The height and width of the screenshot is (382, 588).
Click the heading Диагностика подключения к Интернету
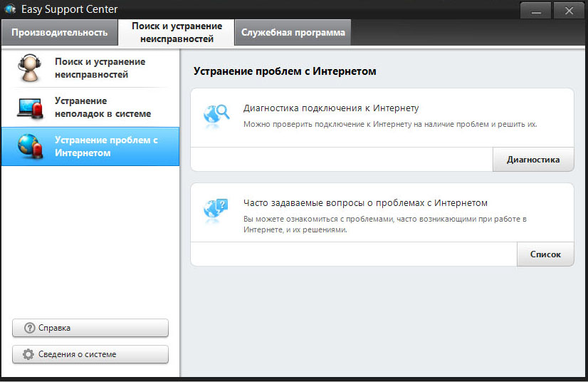pyautogui.click(x=331, y=108)
